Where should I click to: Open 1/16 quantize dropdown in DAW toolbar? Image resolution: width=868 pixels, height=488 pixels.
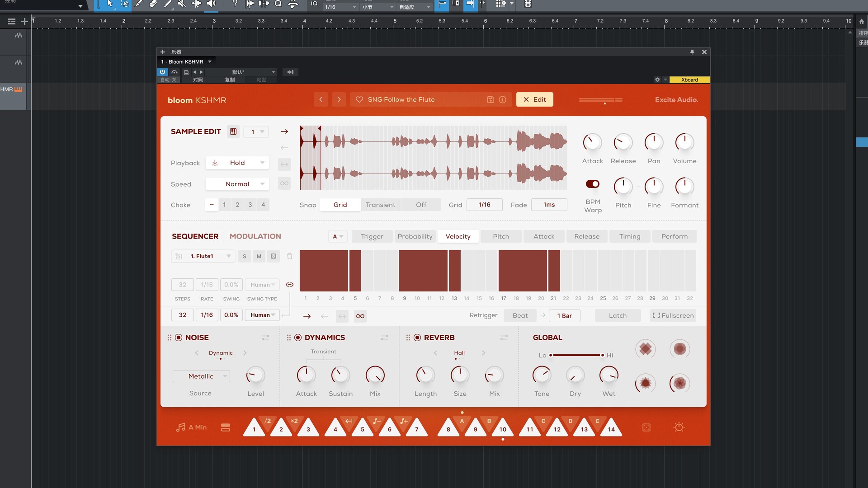coord(340,7)
